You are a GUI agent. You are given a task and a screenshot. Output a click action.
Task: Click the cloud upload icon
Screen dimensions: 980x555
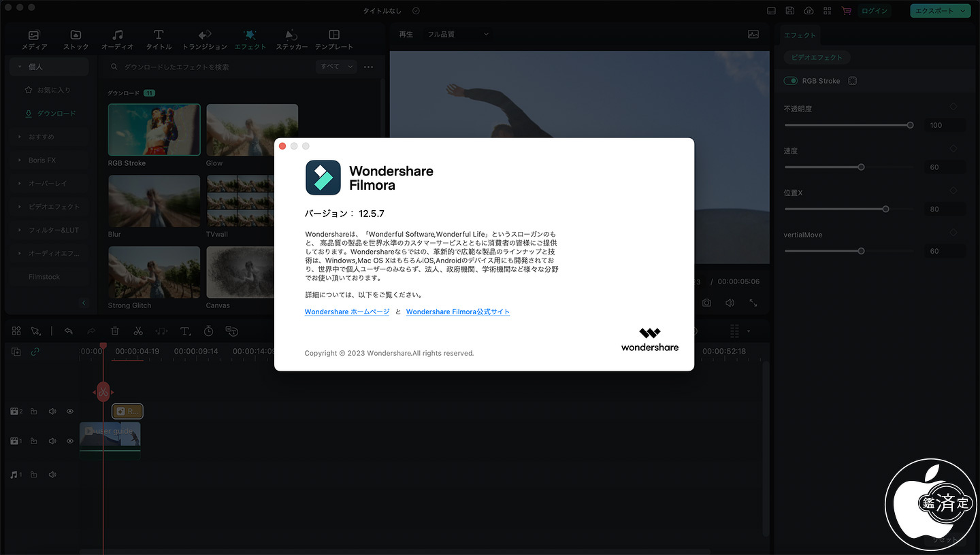pos(808,11)
